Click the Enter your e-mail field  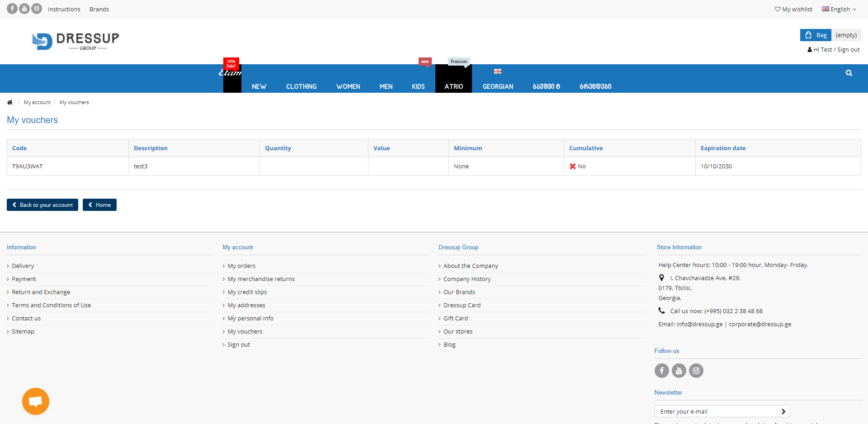click(x=717, y=411)
